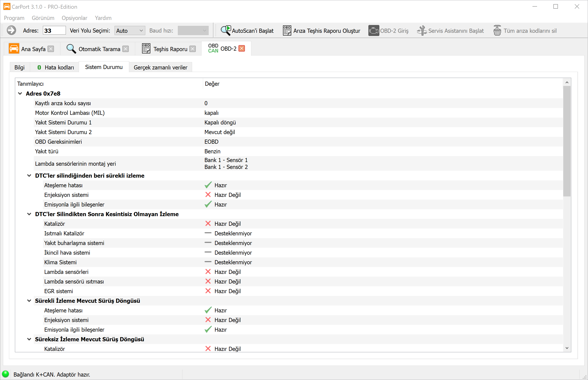
Task: Open the Hata kodları tab
Action: click(55, 67)
